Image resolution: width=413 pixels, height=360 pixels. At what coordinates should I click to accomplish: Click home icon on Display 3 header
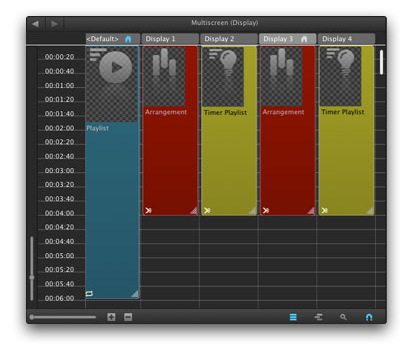click(304, 39)
